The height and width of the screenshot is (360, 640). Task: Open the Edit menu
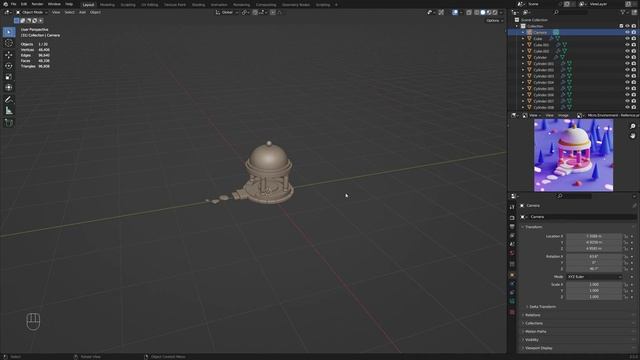[24, 4]
